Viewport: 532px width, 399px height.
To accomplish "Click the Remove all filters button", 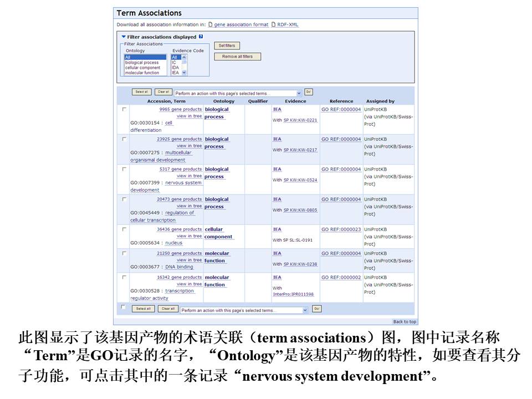I will point(237,57).
